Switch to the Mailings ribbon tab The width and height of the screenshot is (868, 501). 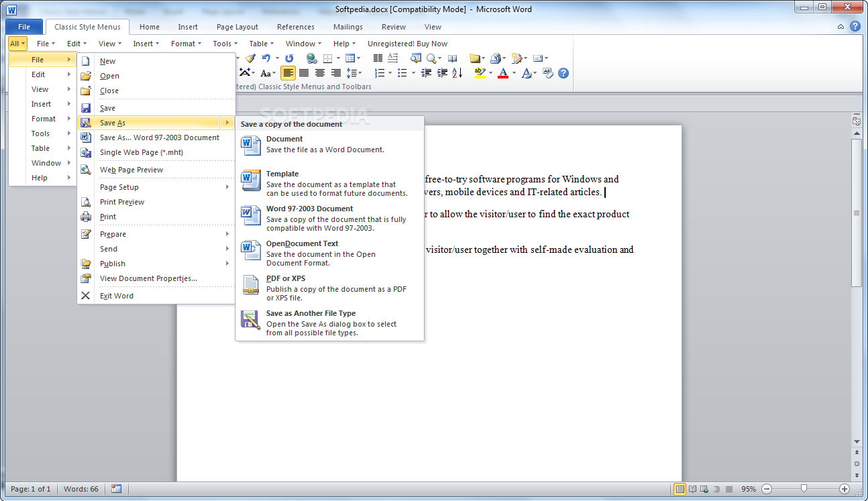(348, 27)
